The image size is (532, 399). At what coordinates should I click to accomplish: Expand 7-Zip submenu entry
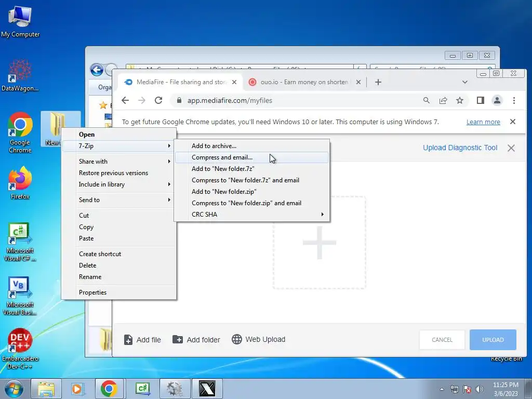click(x=119, y=146)
